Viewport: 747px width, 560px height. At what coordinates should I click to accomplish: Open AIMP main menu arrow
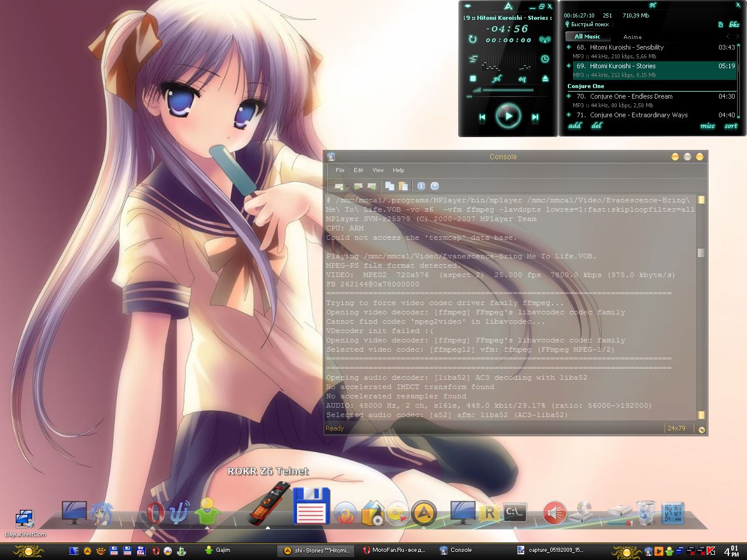[x=467, y=6]
